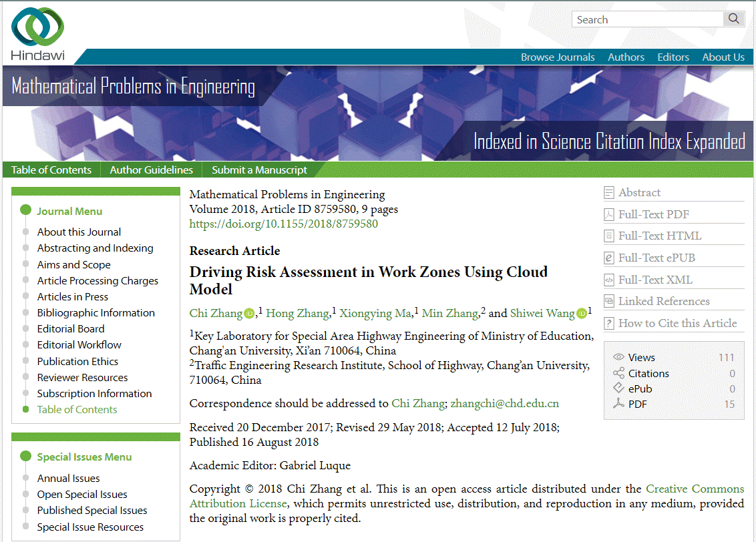
Task: Open the Full-Text HTML text link
Action: tap(660, 236)
